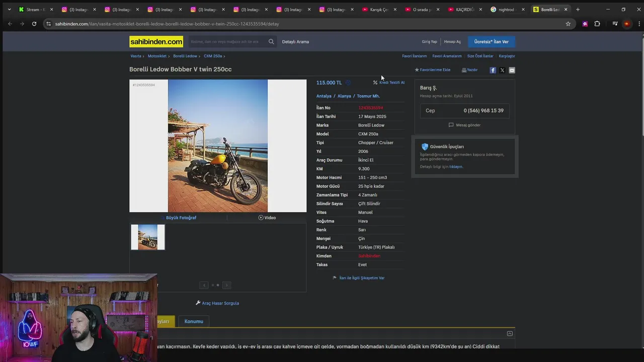The height and width of the screenshot is (362, 644).
Task: Click the search magnifier icon in site header
Action: tap(271, 42)
